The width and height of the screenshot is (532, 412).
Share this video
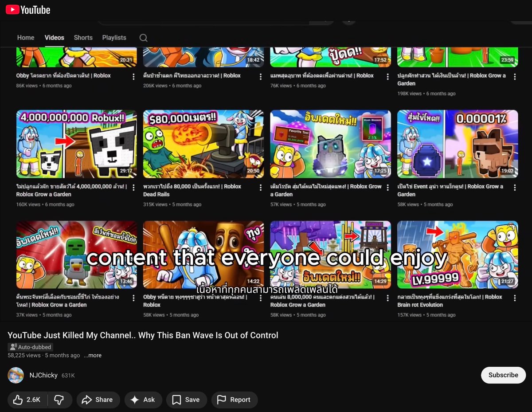pyautogui.click(x=98, y=400)
